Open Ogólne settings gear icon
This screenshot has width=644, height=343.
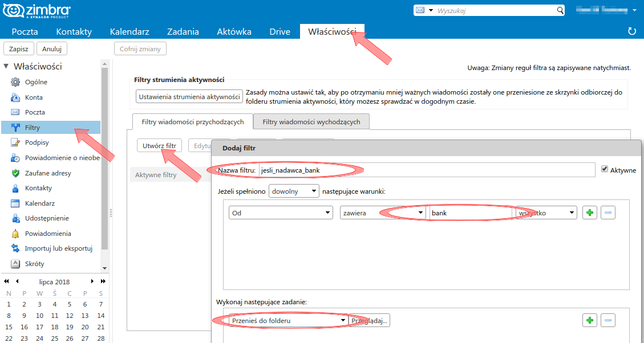[15, 82]
